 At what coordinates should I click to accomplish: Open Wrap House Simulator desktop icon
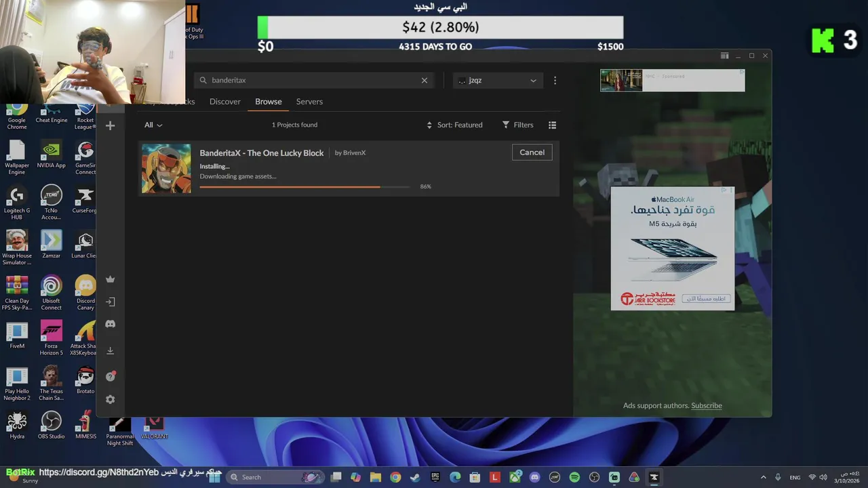[17, 247]
